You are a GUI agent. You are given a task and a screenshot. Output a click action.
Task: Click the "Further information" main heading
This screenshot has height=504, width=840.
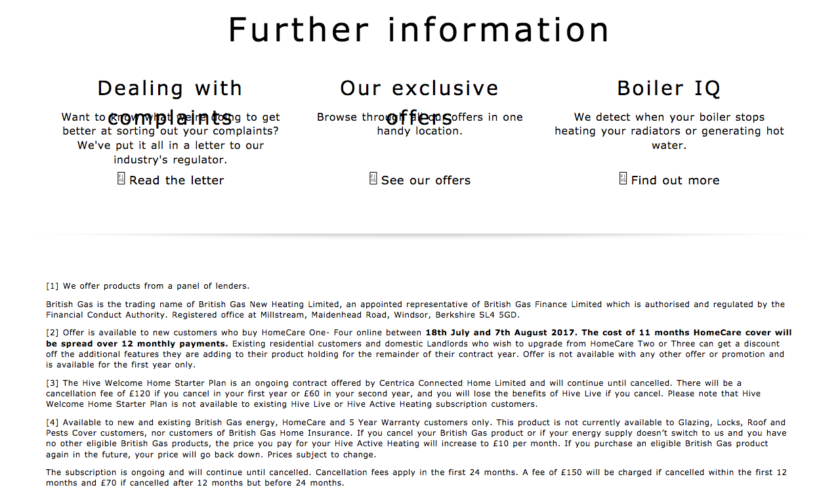tap(419, 30)
